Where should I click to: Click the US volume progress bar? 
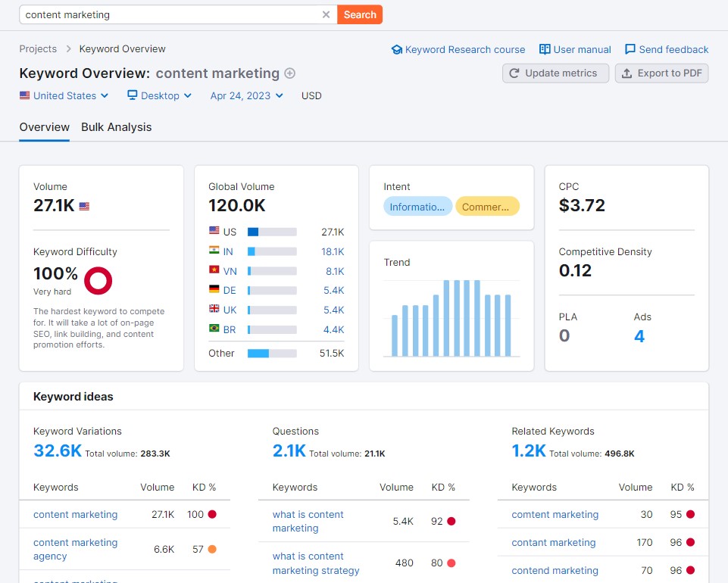point(272,232)
